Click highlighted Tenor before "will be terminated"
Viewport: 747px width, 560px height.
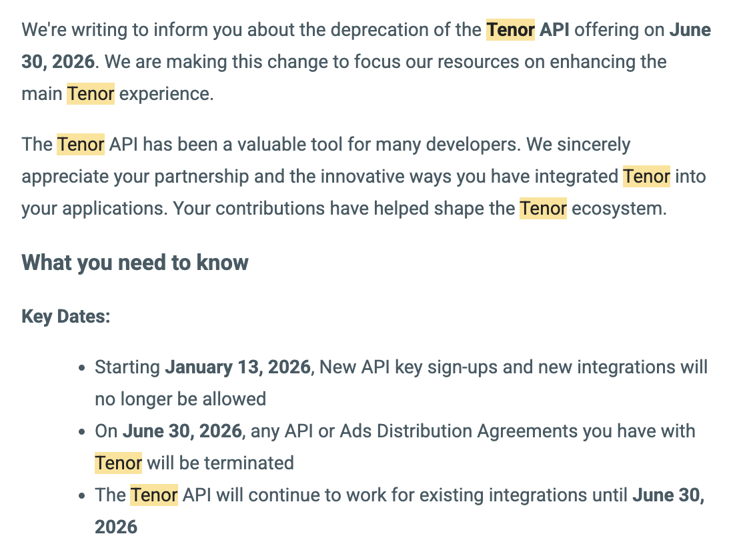(x=118, y=463)
